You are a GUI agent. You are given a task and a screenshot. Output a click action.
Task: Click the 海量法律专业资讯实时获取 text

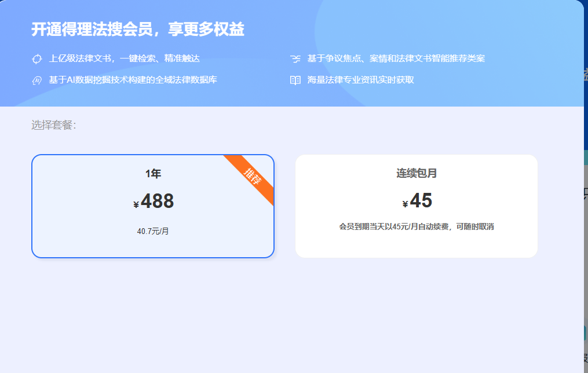click(359, 80)
